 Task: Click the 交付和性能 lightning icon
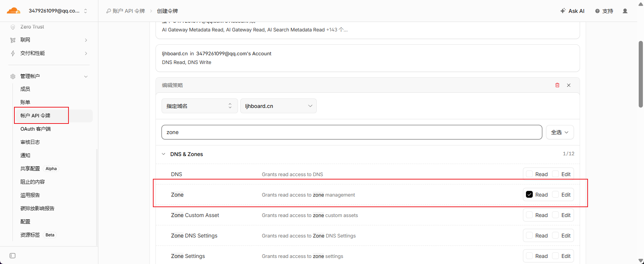click(x=13, y=53)
